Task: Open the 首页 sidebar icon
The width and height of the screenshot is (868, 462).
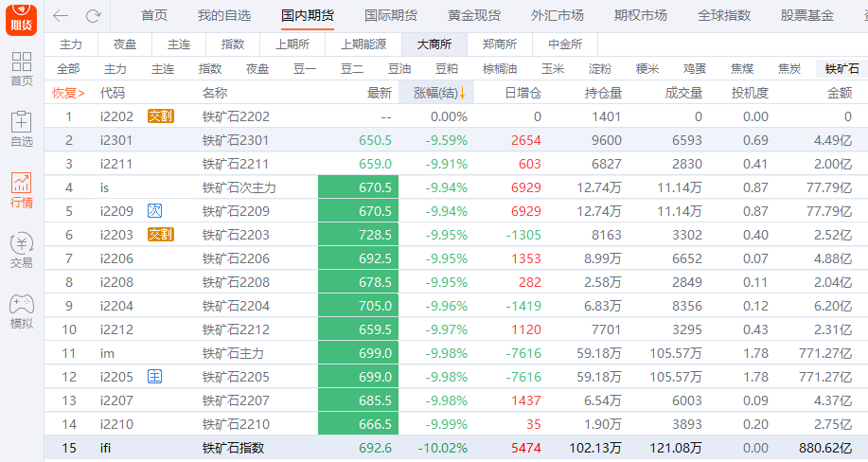Action: click(x=21, y=69)
